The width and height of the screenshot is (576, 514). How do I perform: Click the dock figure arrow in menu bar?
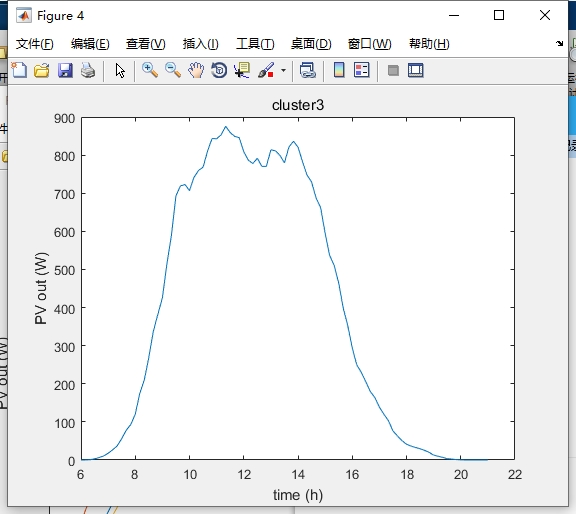click(x=559, y=43)
